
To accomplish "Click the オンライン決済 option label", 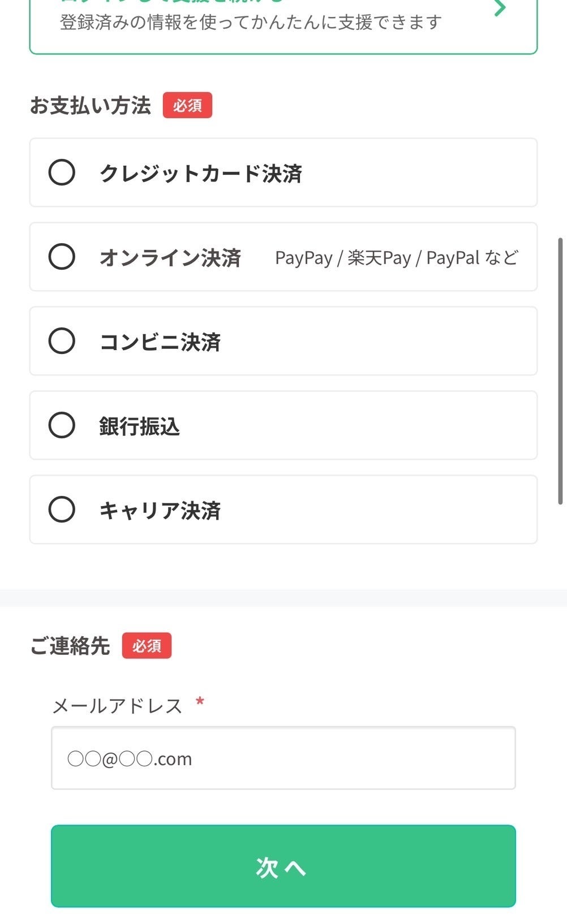I will [x=170, y=258].
